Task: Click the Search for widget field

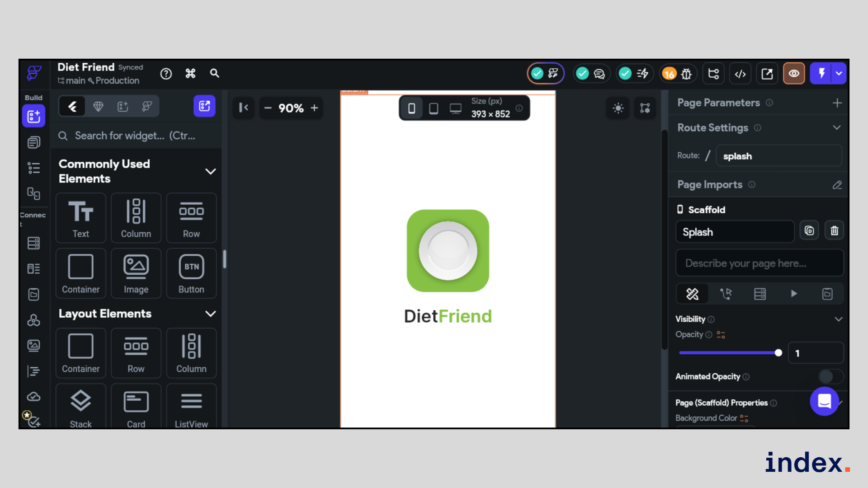Action: (136, 136)
